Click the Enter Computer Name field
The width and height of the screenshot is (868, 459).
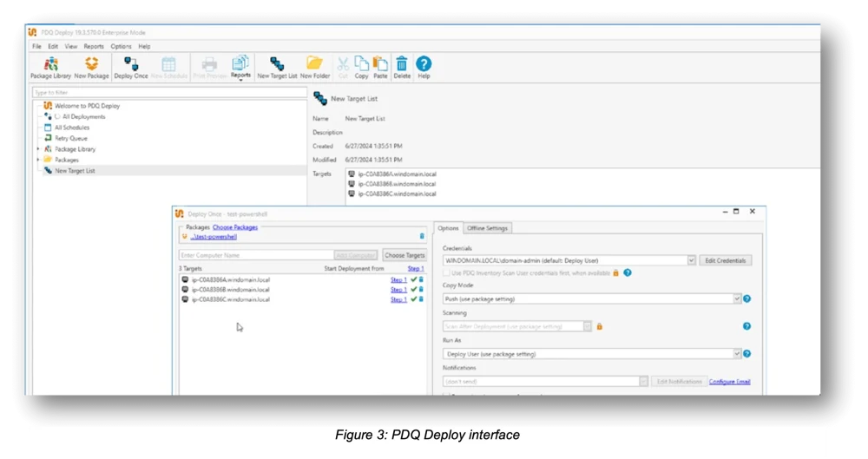[256, 255]
